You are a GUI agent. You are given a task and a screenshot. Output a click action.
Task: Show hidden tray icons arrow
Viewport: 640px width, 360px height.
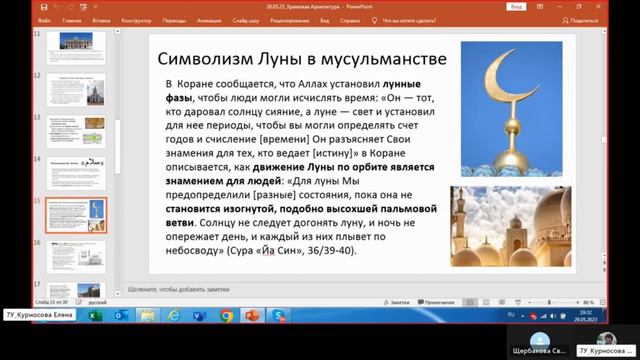522,316
